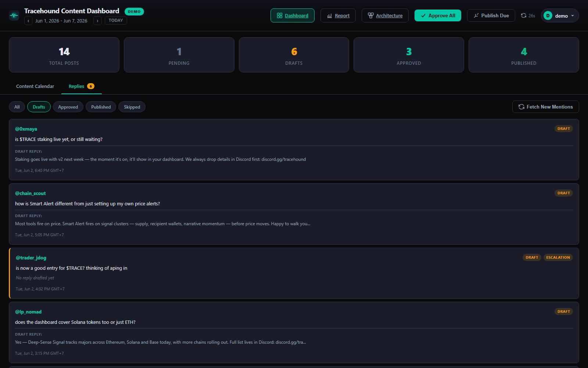Click DRAFT badge on @trader_jdog card
Viewport: 588px width, 368px height.
[532, 257]
